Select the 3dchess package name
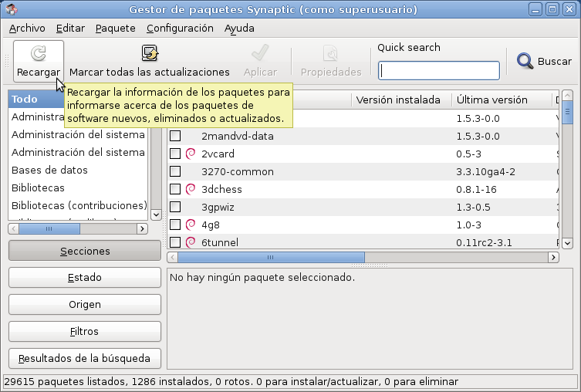 click(x=221, y=189)
